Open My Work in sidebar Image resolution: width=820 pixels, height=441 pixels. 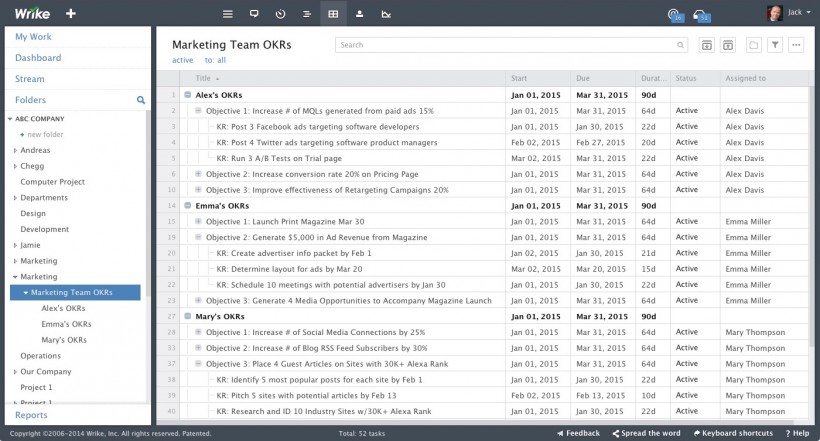click(33, 37)
